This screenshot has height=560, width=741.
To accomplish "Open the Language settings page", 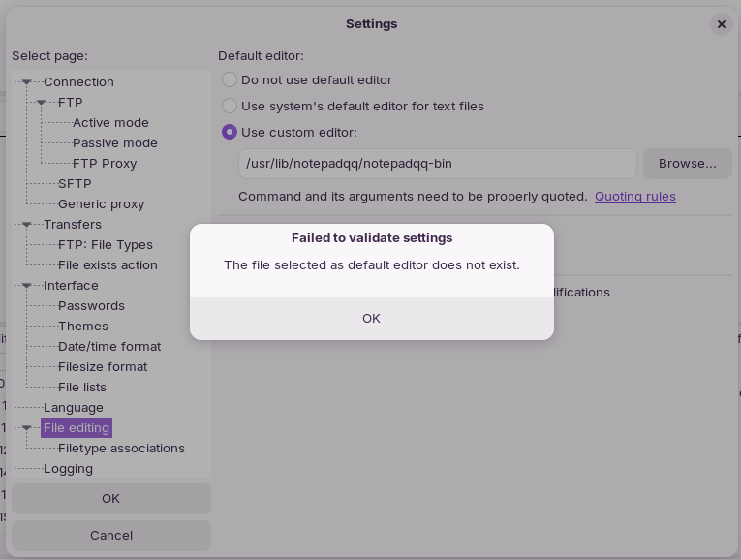I will pyautogui.click(x=74, y=408).
